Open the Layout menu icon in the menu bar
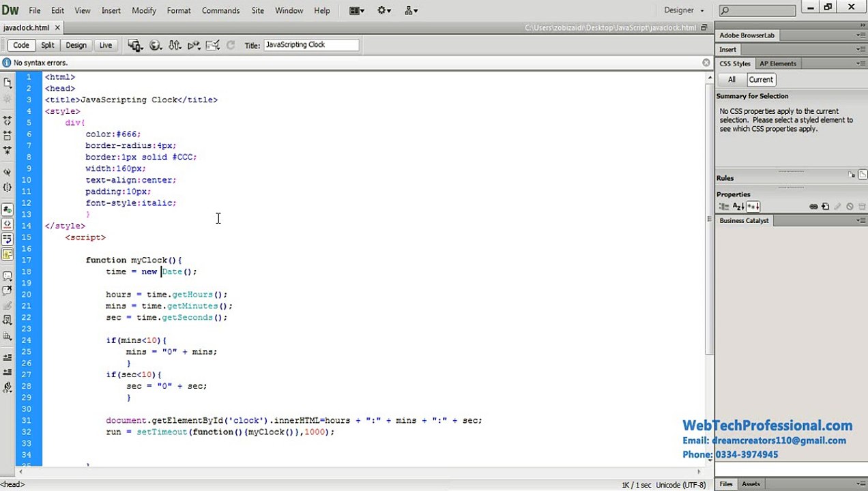The width and height of the screenshot is (868, 491). pos(358,10)
